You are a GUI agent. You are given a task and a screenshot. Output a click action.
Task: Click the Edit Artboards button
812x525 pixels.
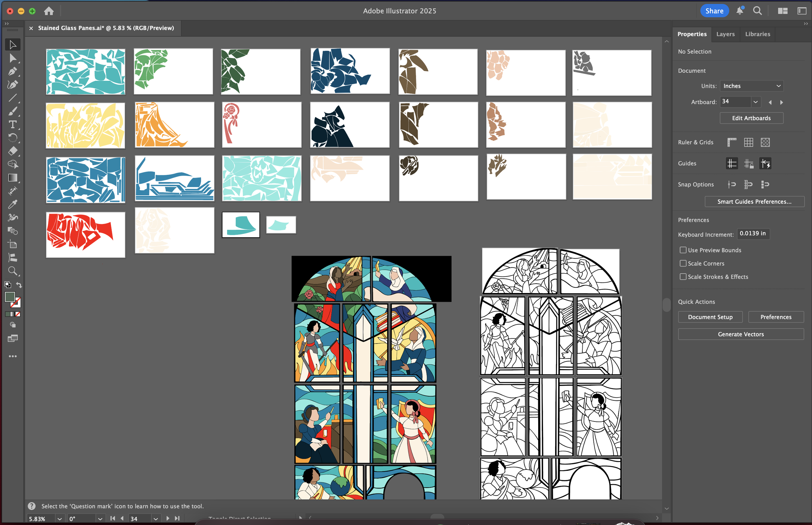coord(751,118)
